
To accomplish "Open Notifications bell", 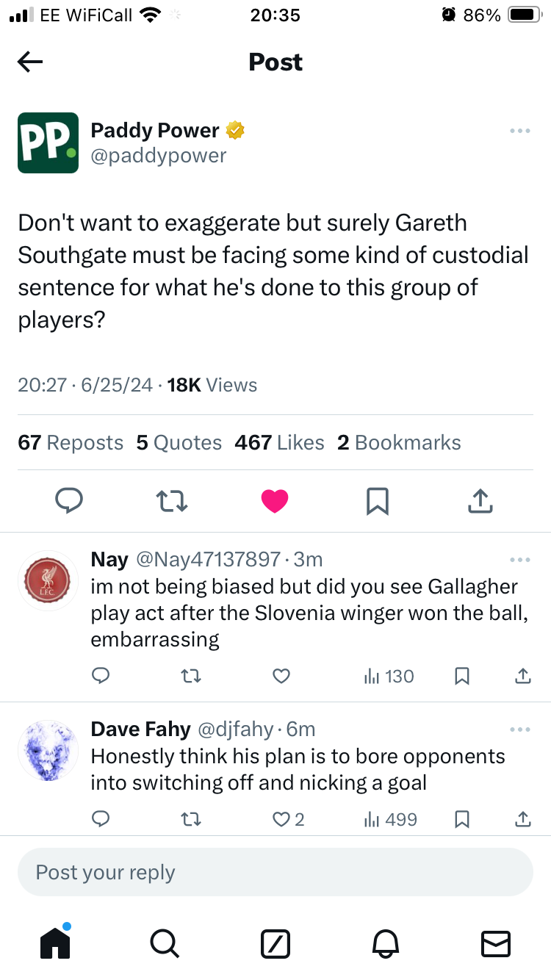I will coord(386,943).
